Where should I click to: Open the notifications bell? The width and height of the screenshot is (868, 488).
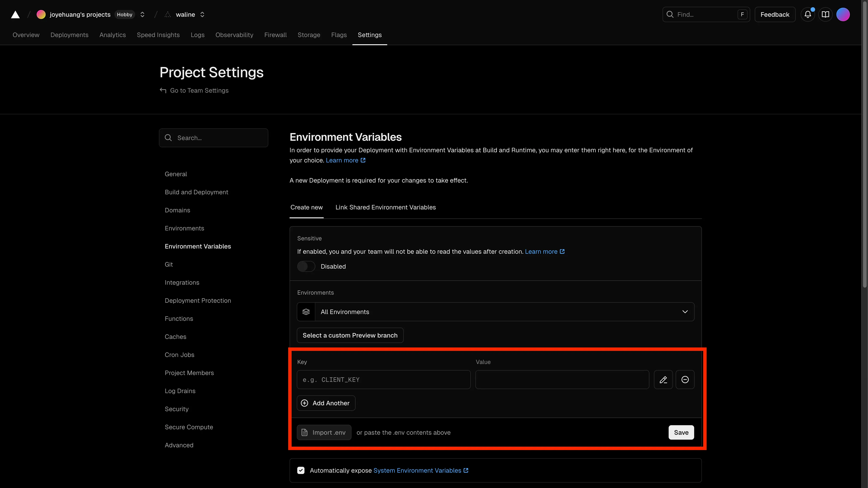click(808, 14)
